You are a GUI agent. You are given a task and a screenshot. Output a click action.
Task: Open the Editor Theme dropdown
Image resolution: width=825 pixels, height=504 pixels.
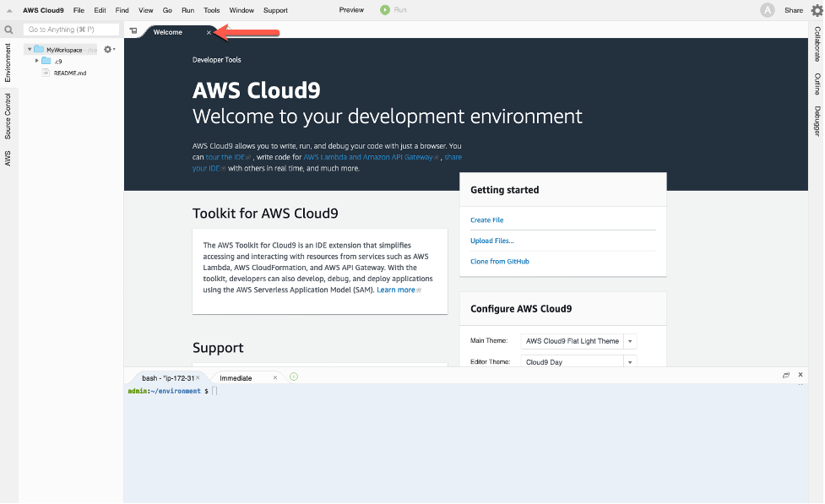pyautogui.click(x=630, y=362)
